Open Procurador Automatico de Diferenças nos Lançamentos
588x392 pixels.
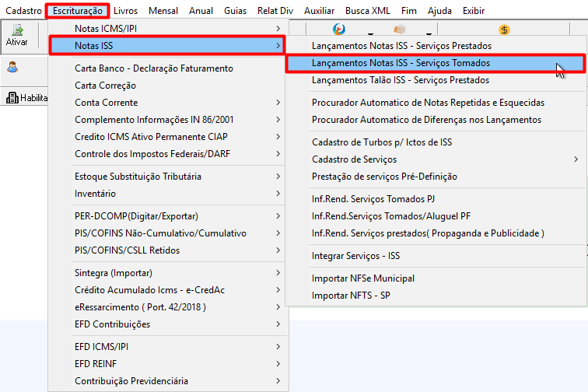tap(436, 120)
